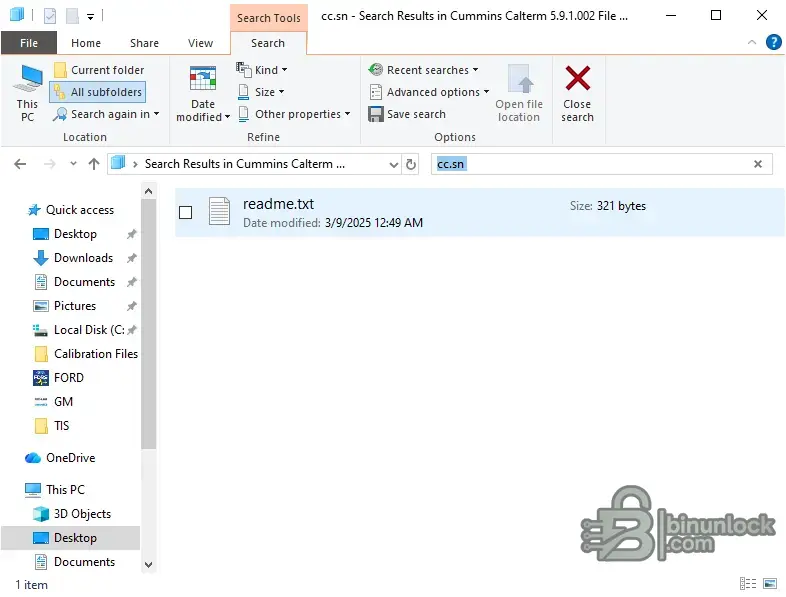This screenshot has width=786, height=597.
Task: Click readme.txt file name
Action: click(x=278, y=204)
